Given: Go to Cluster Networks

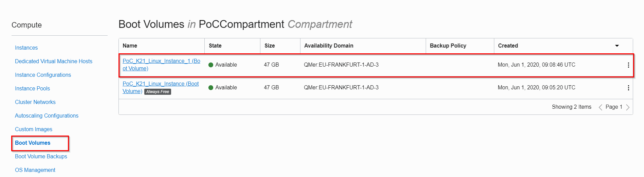Looking at the screenshot, I should [x=35, y=102].
